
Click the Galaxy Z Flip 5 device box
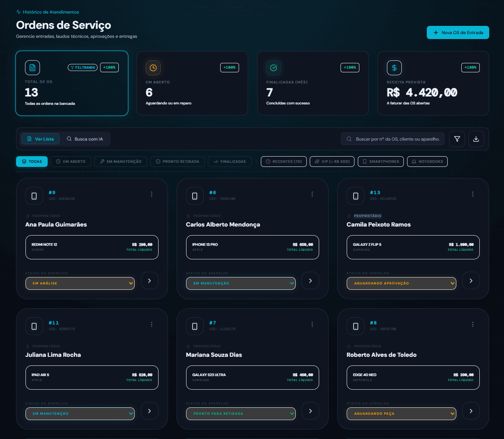413,247
